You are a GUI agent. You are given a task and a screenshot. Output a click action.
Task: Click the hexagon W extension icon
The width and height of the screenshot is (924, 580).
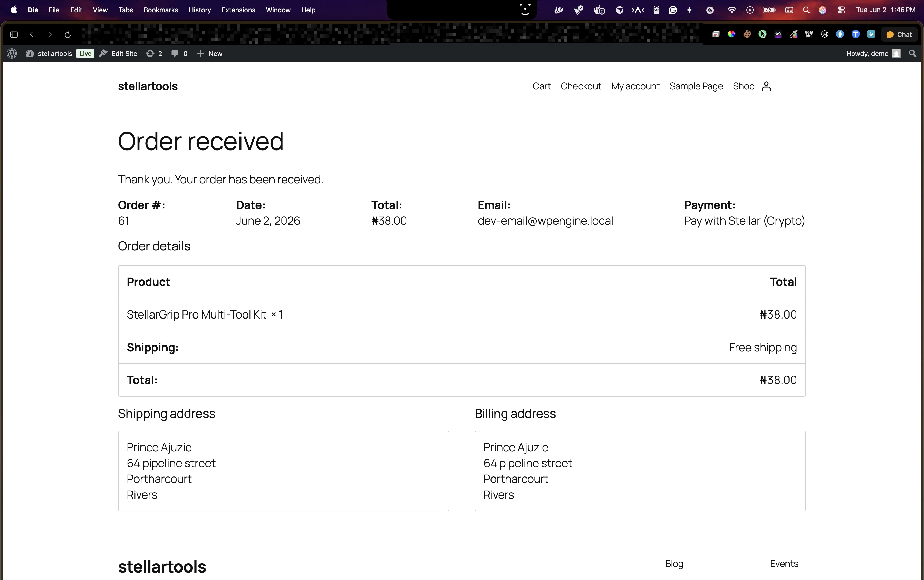coord(825,34)
